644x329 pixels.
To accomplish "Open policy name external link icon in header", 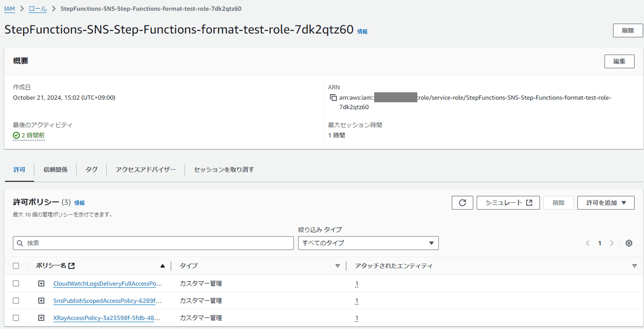I will [x=71, y=266].
